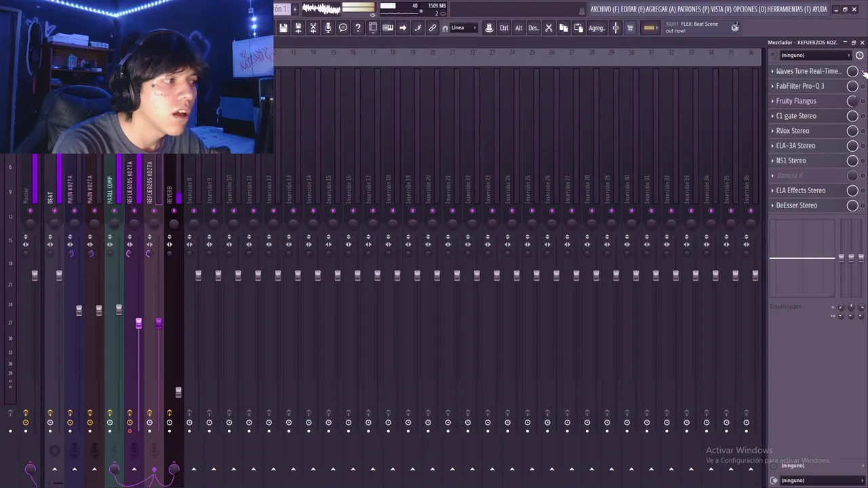The height and width of the screenshot is (488, 868).
Task: Click the help question mark icon
Action: tap(358, 28)
